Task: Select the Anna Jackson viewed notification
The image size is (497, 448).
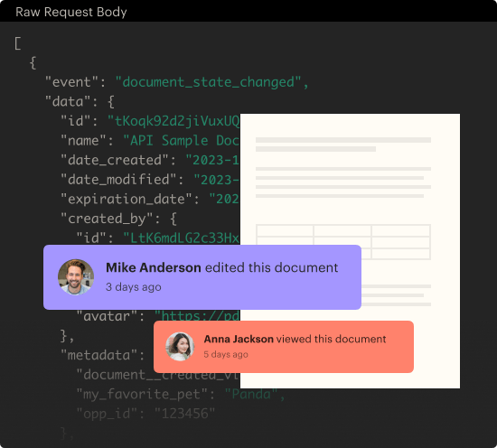Action: click(284, 347)
